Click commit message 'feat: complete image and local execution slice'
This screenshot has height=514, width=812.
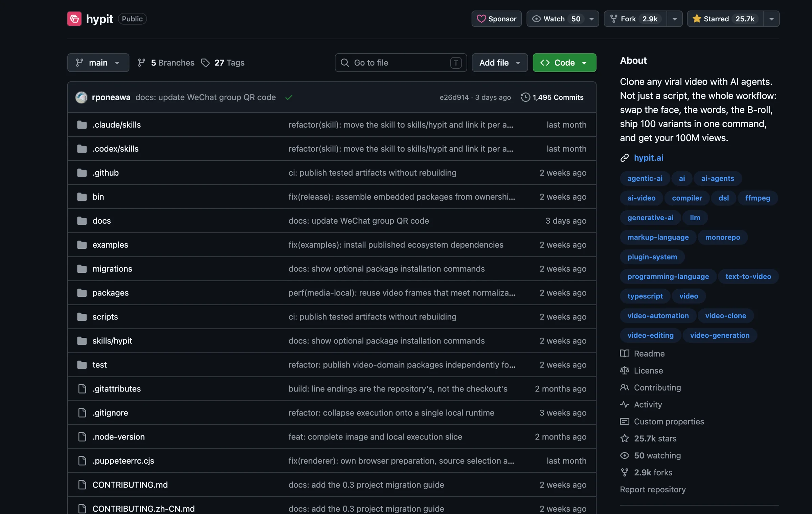375,437
